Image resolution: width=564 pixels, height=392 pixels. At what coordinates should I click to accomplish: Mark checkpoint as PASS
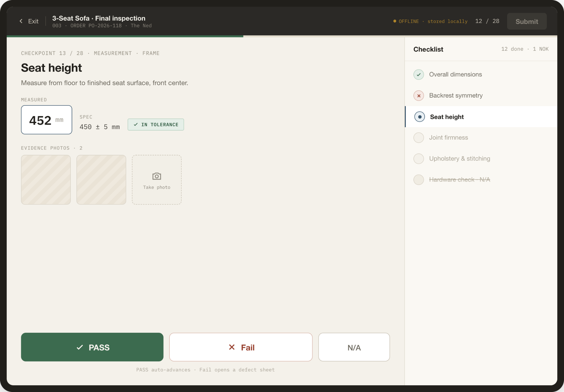click(x=92, y=347)
